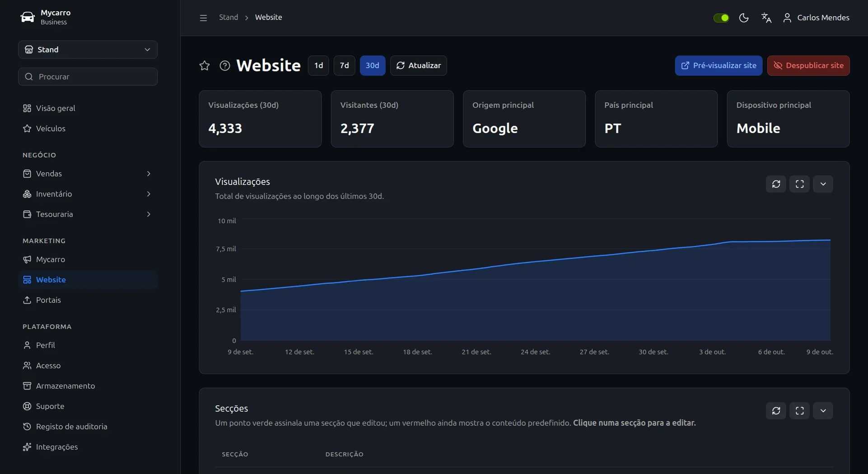868x474 pixels.
Task: Open Registo de auditoria
Action: click(x=88, y=427)
